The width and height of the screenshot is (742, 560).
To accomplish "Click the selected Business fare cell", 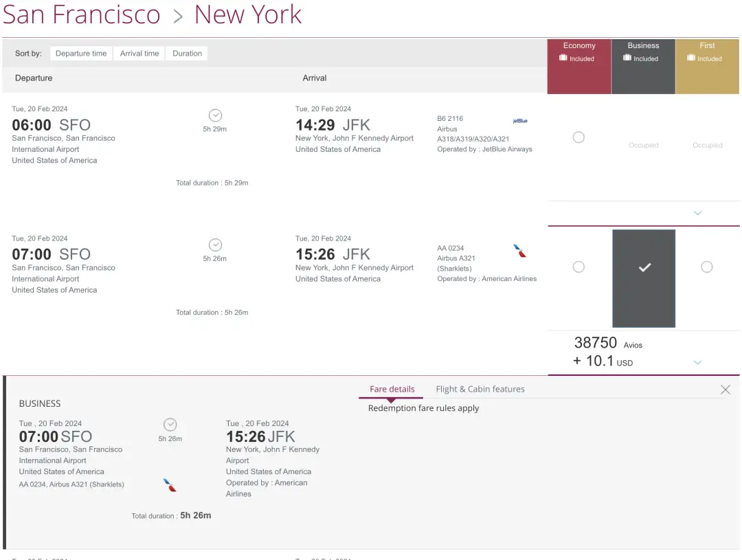I will point(644,278).
